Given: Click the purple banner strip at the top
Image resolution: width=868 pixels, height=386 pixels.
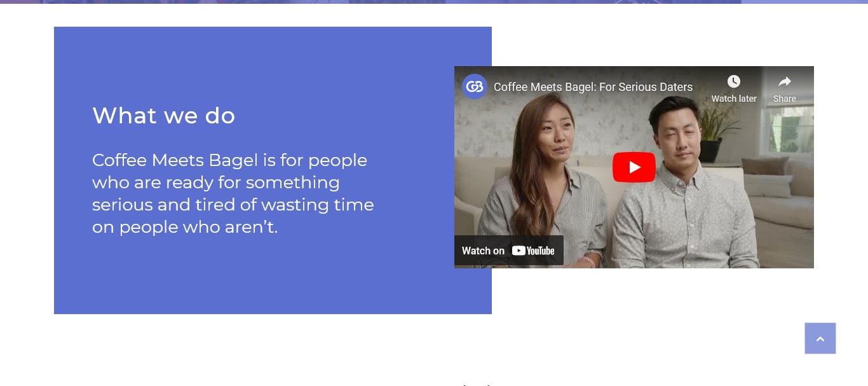Looking at the screenshot, I should tap(434, 2).
